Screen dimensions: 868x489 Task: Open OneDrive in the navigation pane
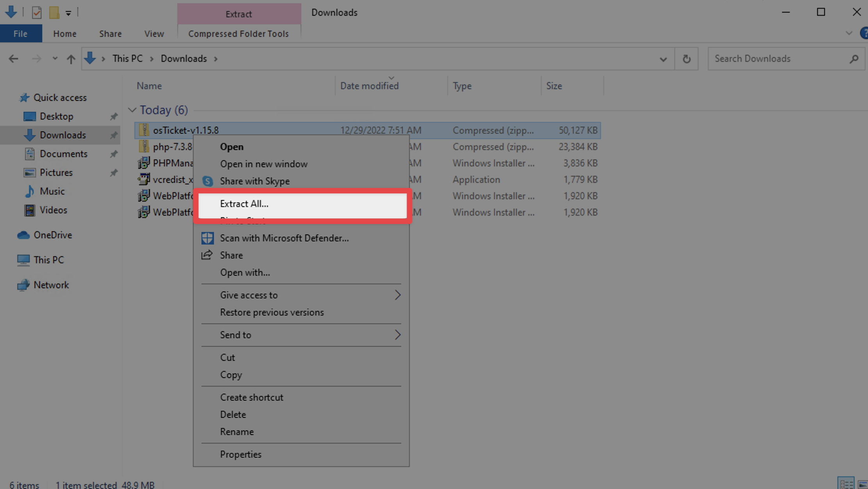tap(53, 235)
